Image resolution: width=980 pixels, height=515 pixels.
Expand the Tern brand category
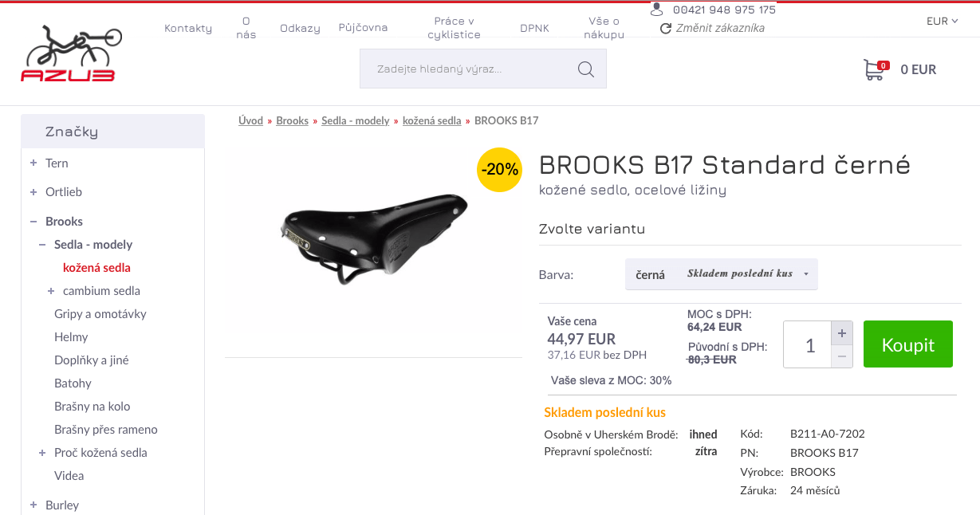coord(33,163)
